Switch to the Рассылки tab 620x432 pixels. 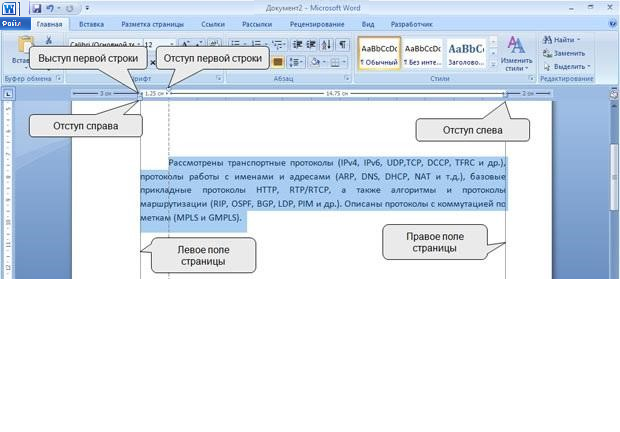click(x=257, y=24)
